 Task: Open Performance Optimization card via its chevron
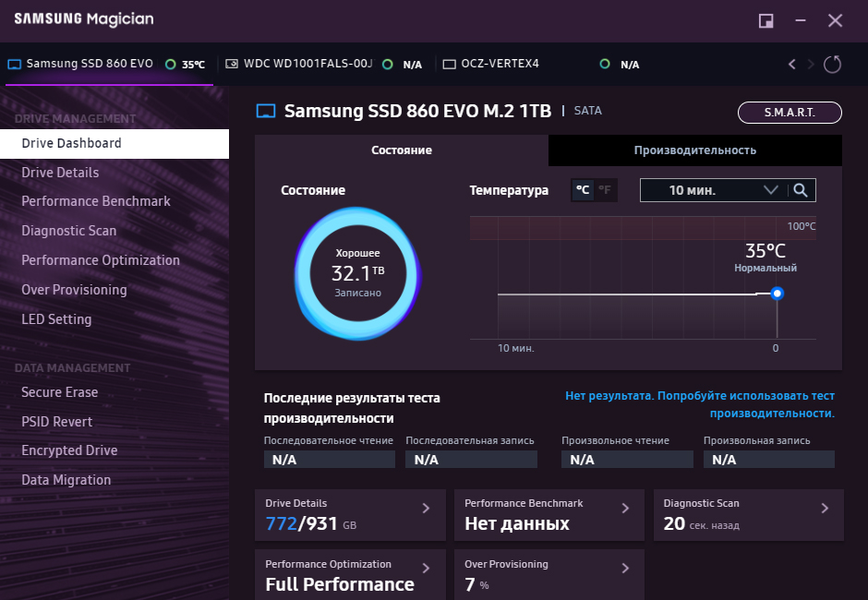[426, 569]
